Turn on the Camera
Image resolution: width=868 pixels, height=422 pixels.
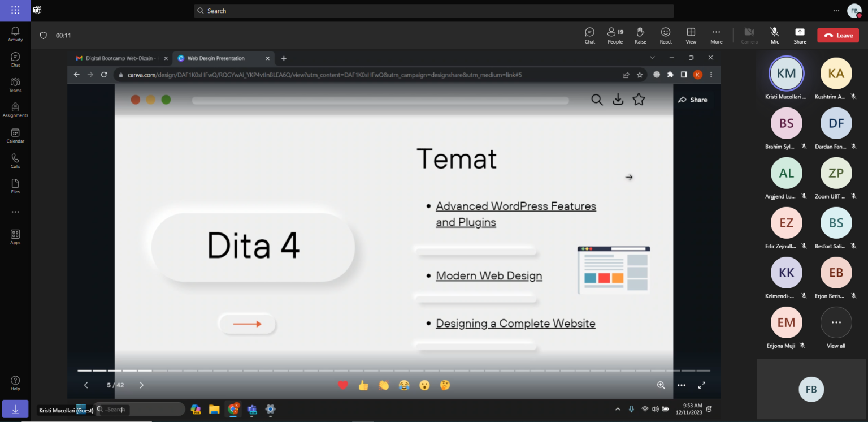(749, 35)
